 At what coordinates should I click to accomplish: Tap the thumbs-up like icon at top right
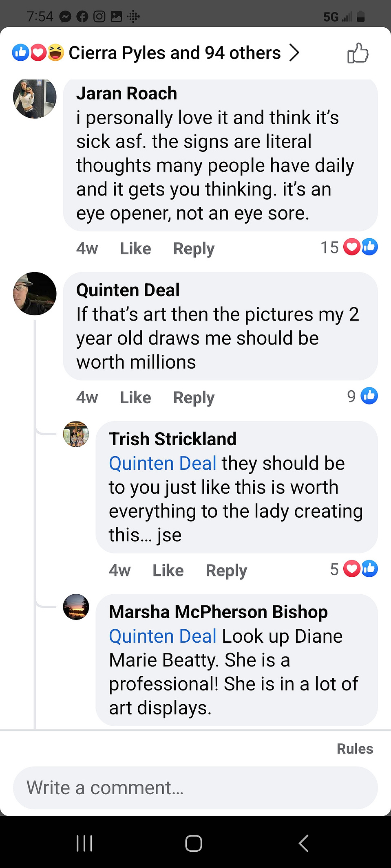tap(358, 53)
